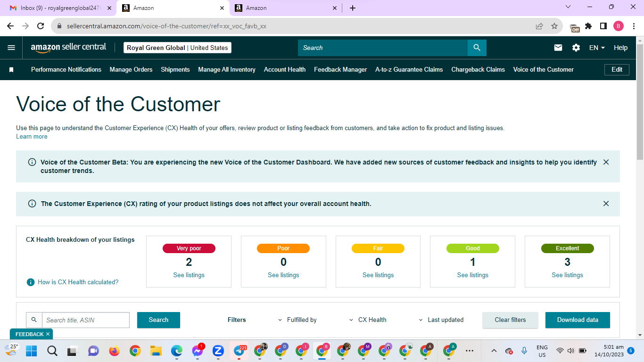Click the browser address bar URL
This screenshot has width=644, height=362.
pos(166,26)
